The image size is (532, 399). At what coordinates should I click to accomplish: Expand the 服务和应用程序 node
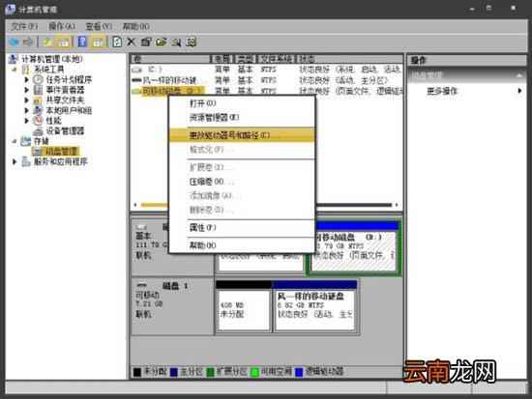pyautogui.click(x=15, y=161)
